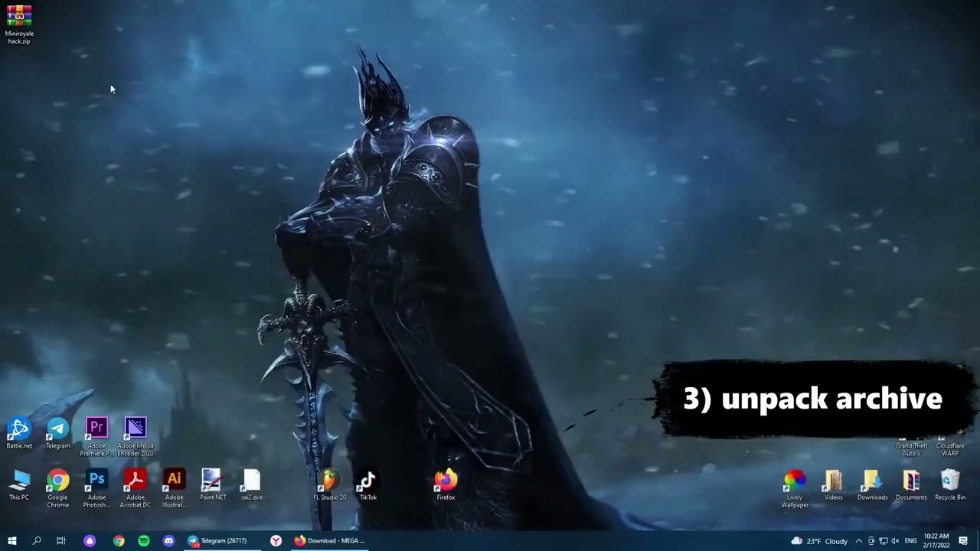Select the Adobe Premiere Pro desktop shortcut

point(96,437)
